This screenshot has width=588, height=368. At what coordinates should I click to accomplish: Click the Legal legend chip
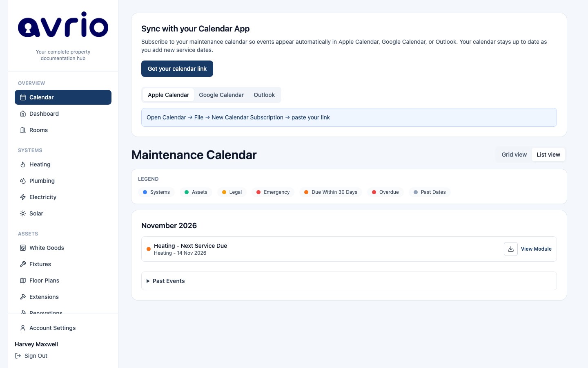point(232,192)
